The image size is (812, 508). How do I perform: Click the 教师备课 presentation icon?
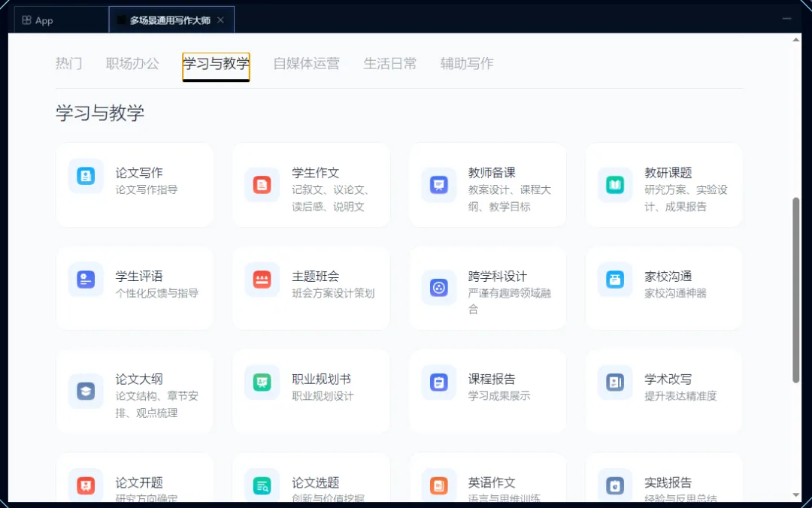[x=438, y=185]
